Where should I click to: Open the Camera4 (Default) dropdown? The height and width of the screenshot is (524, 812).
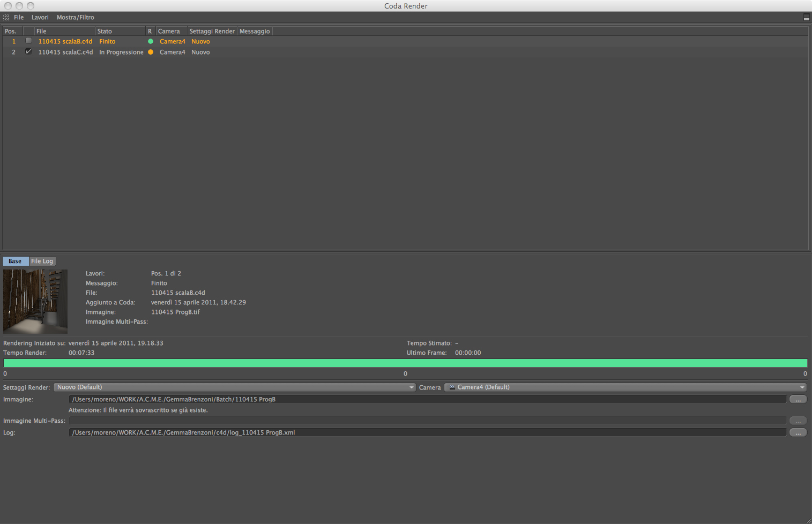click(625, 387)
